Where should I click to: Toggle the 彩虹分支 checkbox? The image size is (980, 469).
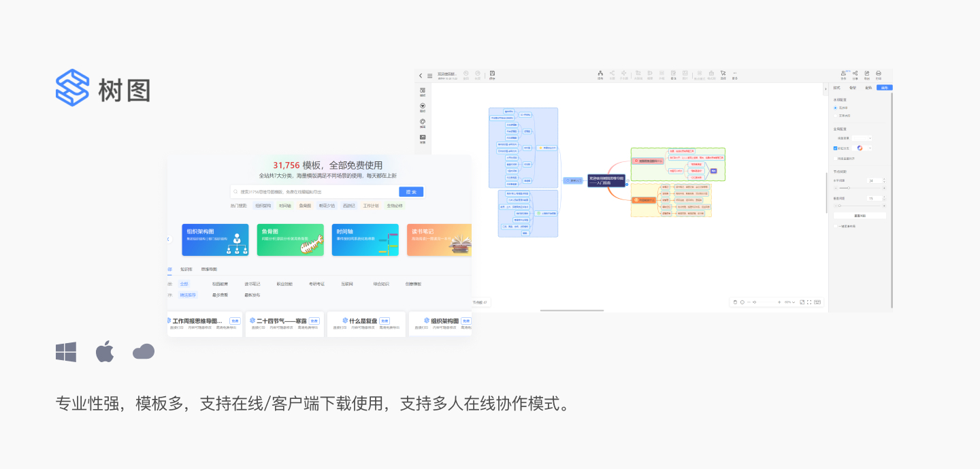[835, 148]
